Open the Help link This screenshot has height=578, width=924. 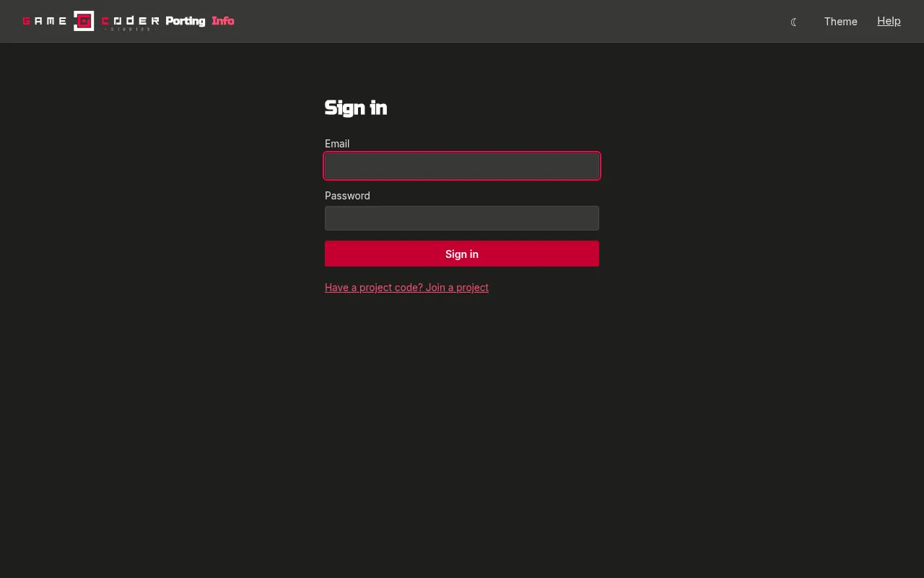coord(889,21)
